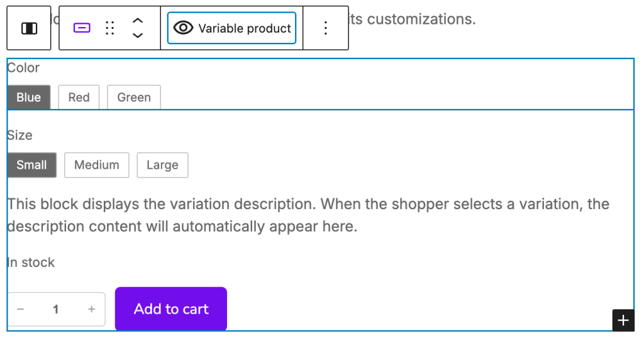Decrease quantity with the minus button

point(21,309)
